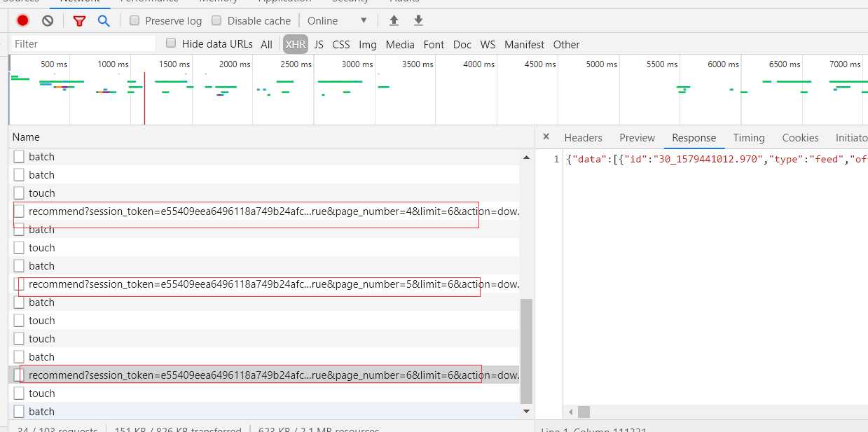Filter requests by Media
Image resolution: width=868 pixels, height=432 pixels.
pos(400,44)
